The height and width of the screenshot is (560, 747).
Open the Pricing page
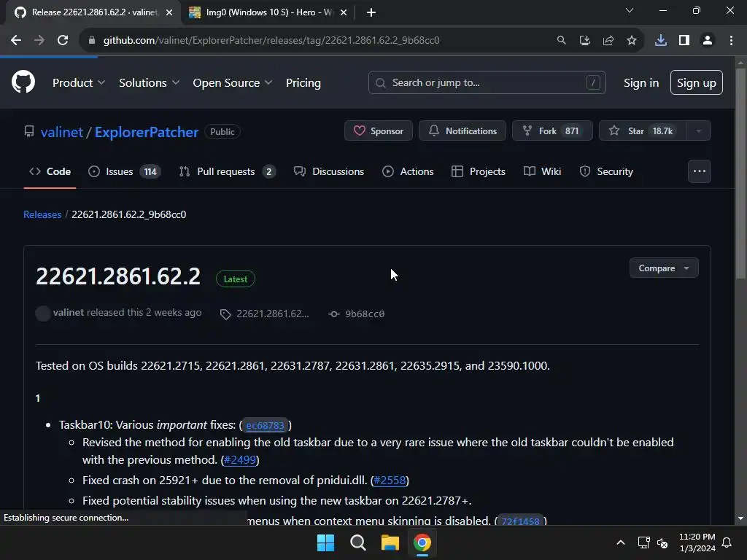click(303, 83)
